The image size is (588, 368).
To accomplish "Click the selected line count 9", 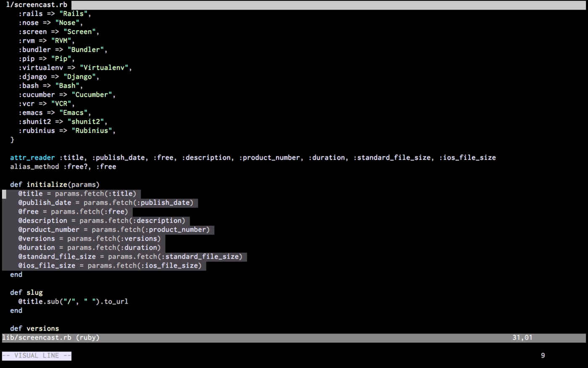I will click(x=543, y=356).
